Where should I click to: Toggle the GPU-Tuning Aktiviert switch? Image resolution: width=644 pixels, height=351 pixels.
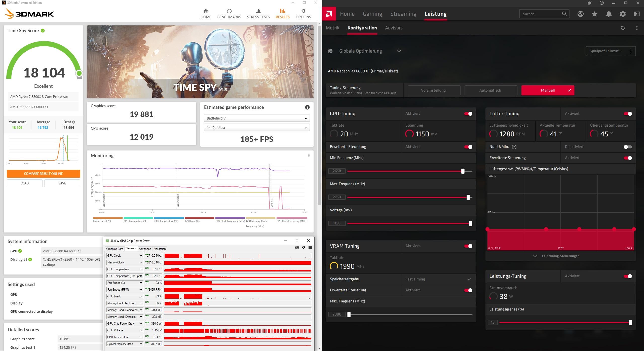click(468, 114)
